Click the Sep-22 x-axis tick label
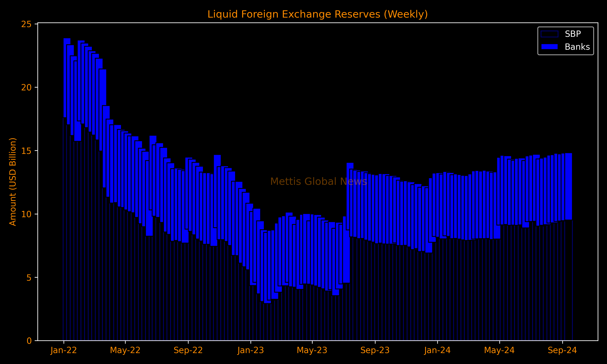Viewport: 607px width, 364px height. point(188,350)
